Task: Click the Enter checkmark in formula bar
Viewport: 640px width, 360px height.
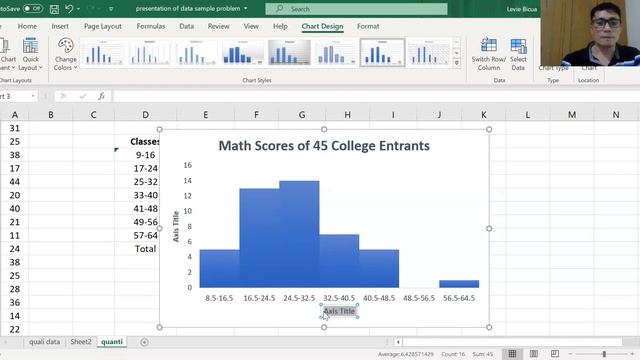Action: (83, 96)
